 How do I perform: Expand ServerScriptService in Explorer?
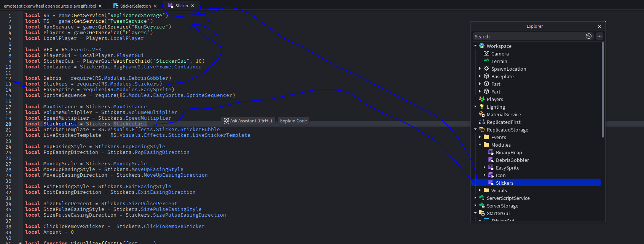click(x=475, y=198)
